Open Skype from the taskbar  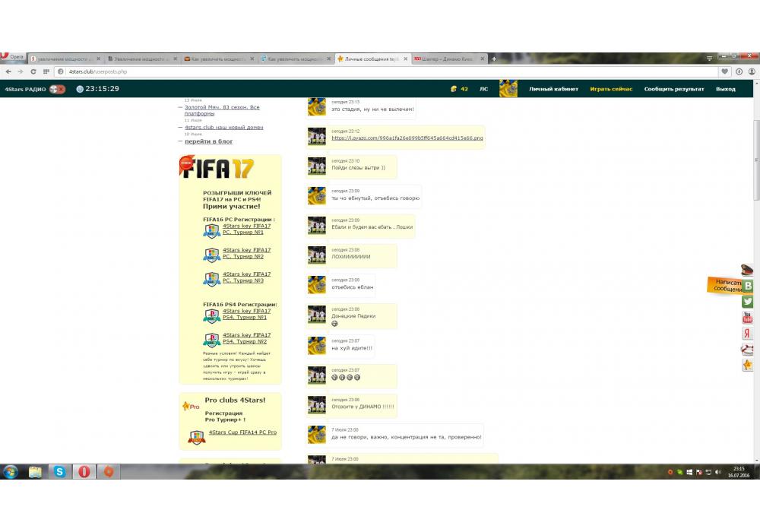tap(59, 472)
